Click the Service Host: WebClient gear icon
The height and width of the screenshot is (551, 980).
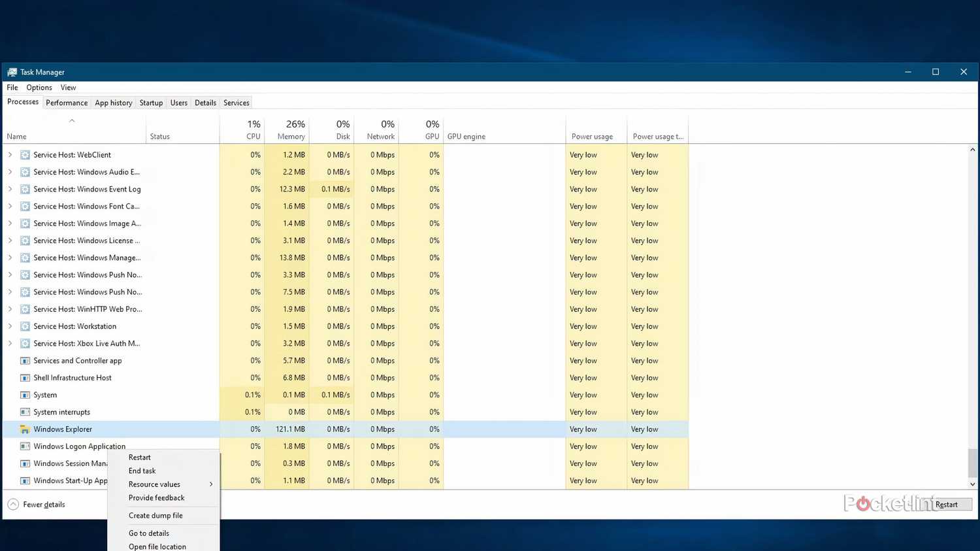tap(24, 154)
